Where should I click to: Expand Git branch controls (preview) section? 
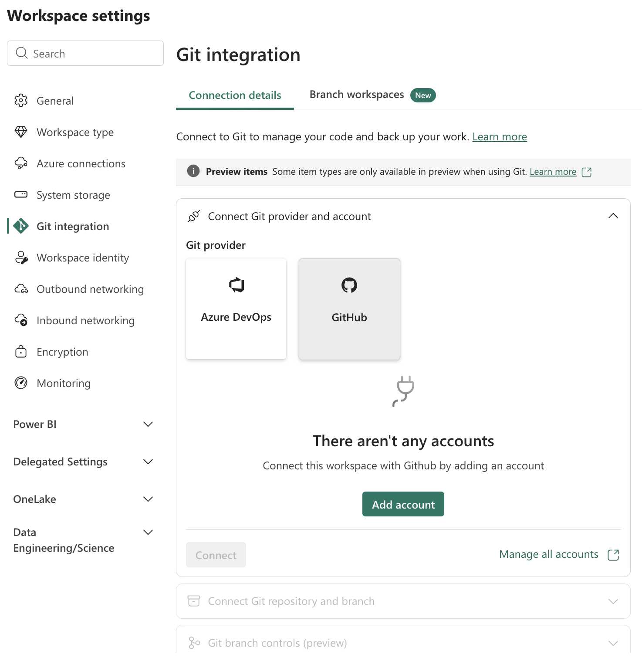[x=613, y=643]
